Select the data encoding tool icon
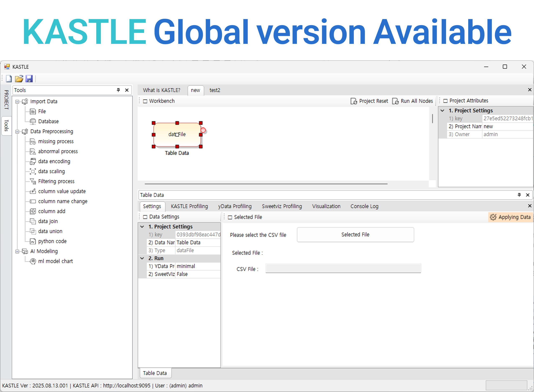Viewport: 534px width, 392px height. 33,161
